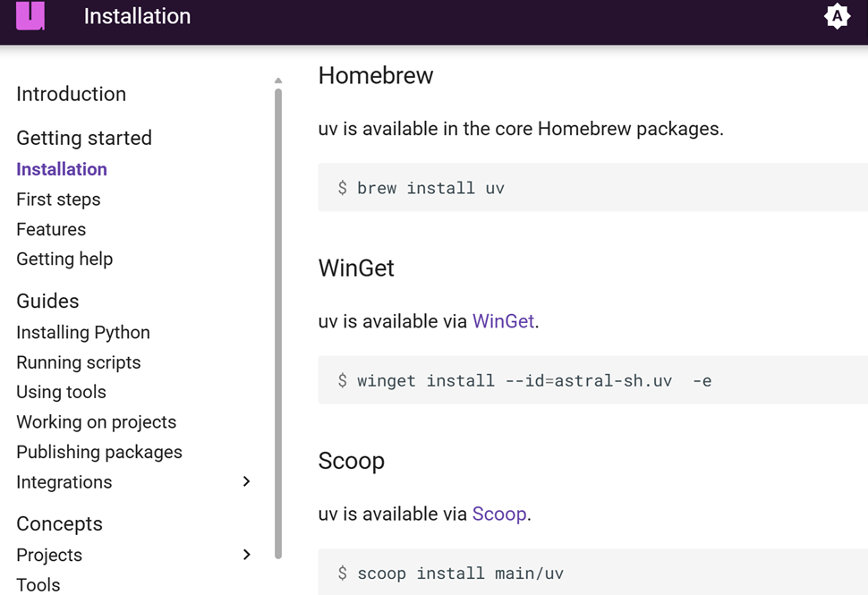Open the Tools page under Concepts

click(38, 584)
